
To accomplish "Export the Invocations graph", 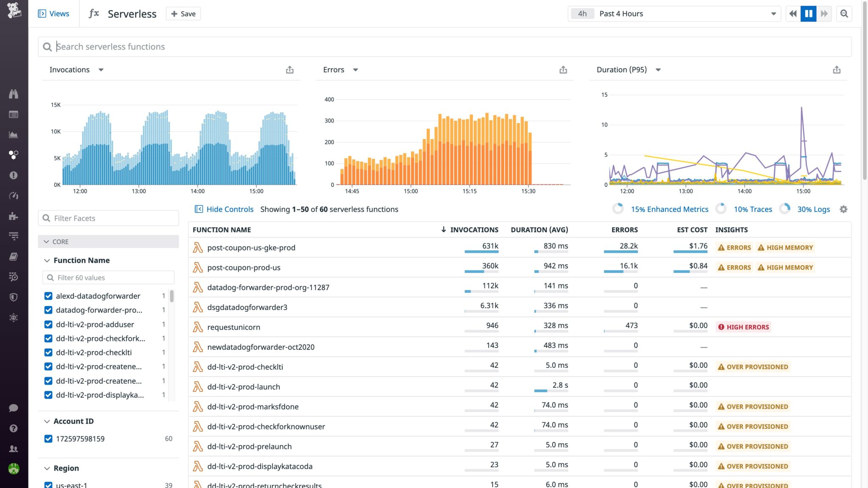I will click(x=289, y=70).
